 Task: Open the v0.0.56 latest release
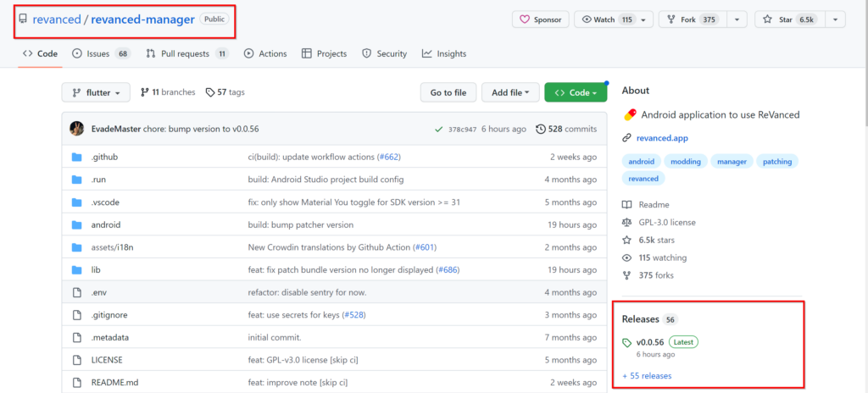pyautogui.click(x=650, y=342)
